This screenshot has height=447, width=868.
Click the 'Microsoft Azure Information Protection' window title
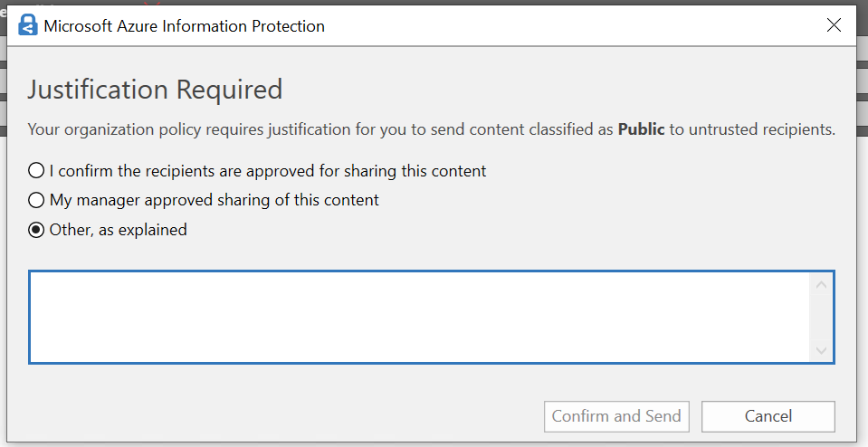click(x=185, y=26)
